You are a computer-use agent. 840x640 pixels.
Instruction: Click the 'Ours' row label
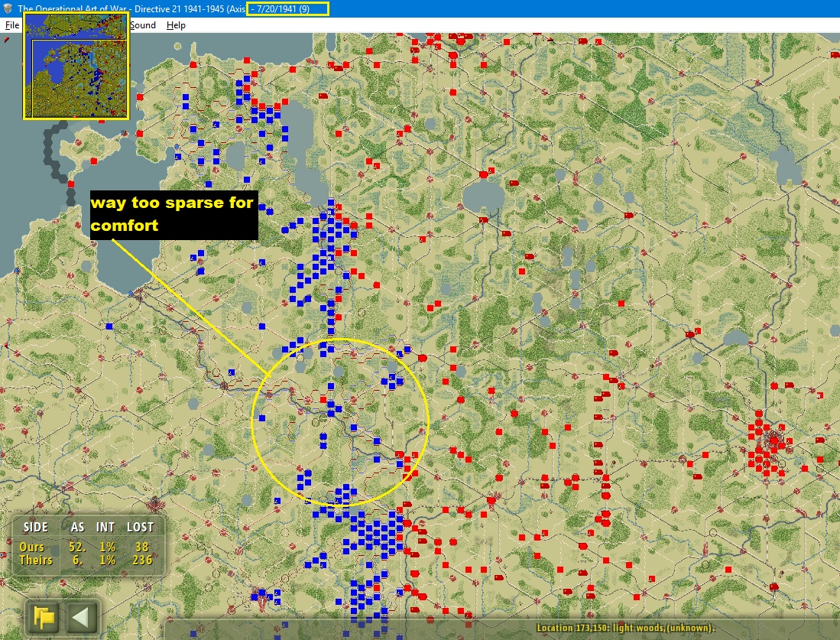click(31, 547)
